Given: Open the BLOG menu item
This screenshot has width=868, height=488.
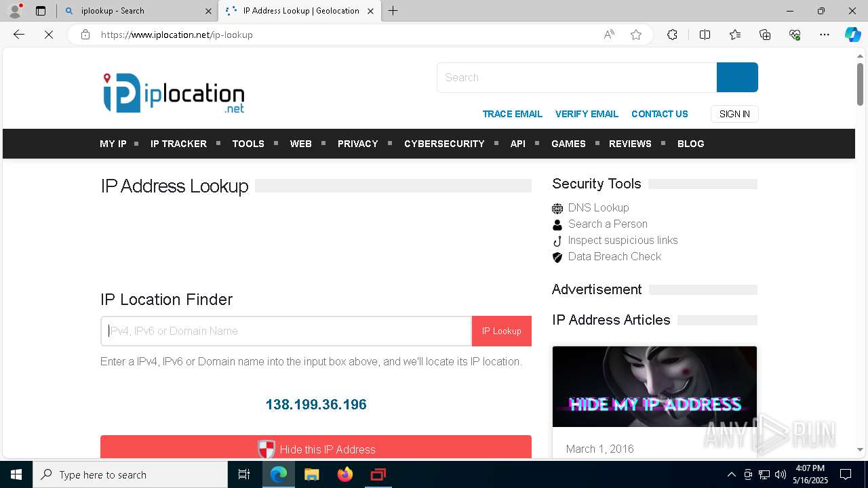Looking at the screenshot, I should pos(690,144).
